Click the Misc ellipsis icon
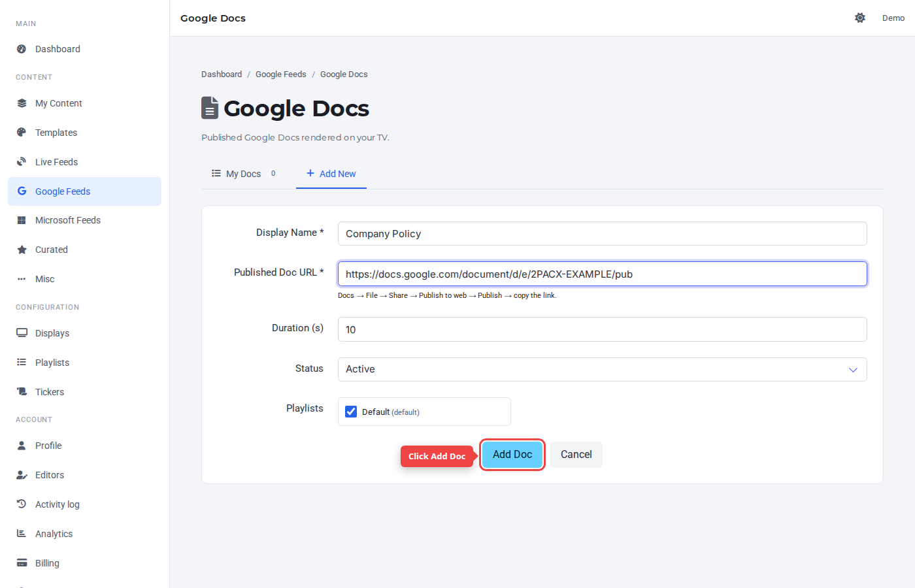This screenshot has height=588, width=915. pyautogui.click(x=22, y=279)
